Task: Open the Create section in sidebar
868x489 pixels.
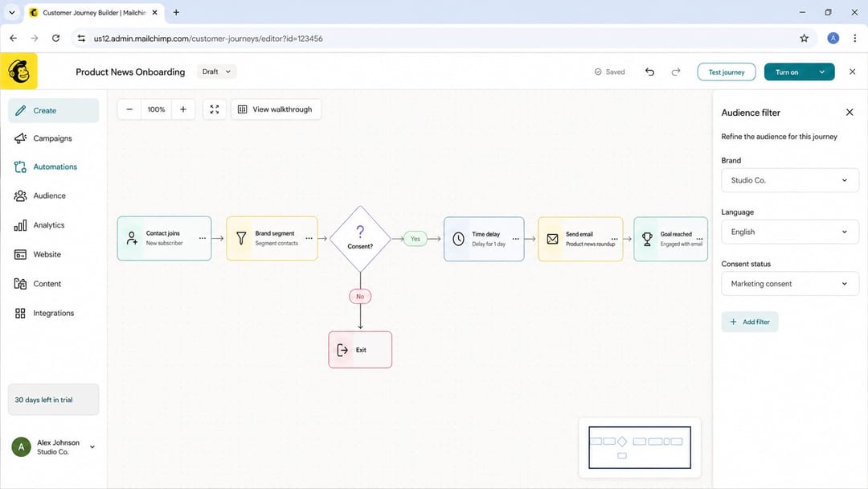Action: pyautogui.click(x=53, y=110)
